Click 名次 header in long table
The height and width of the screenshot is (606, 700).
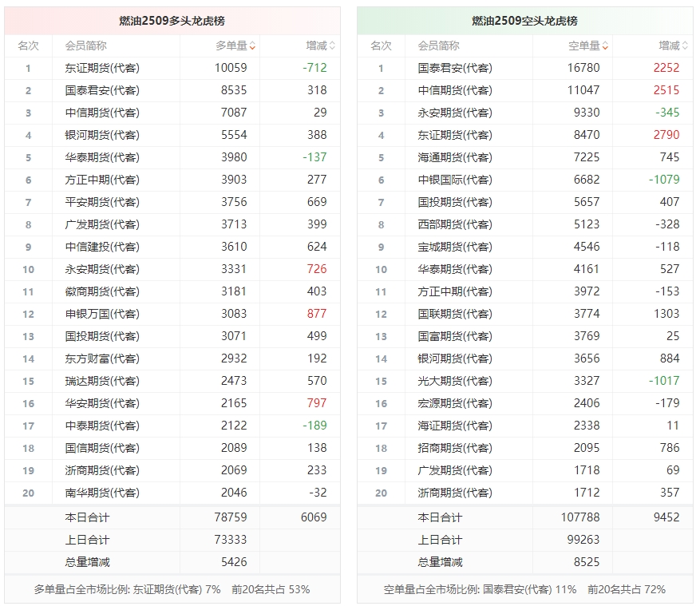coord(28,46)
